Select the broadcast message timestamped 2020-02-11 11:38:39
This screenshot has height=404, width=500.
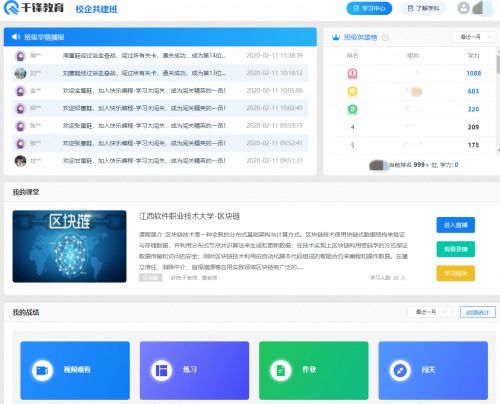[160, 56]
